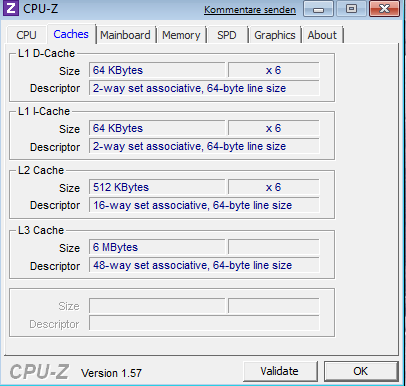This screenshot has height=386, width=406.
Task: Click the L1 I-Cache group label
Action: (x=44, y=111)
